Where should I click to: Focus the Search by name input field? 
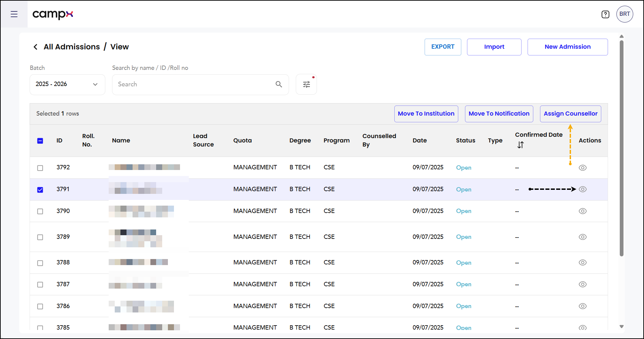click(x=200, y=84)
